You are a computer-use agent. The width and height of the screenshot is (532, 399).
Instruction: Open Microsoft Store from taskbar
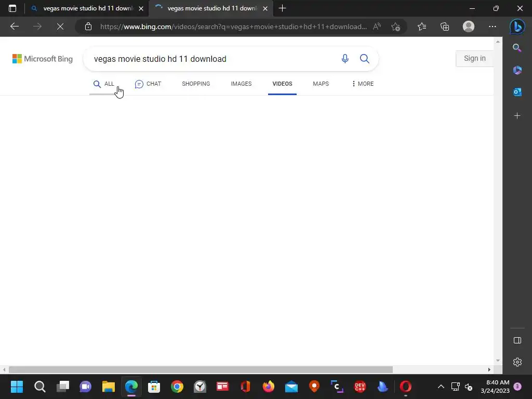[x=154, y=387]
